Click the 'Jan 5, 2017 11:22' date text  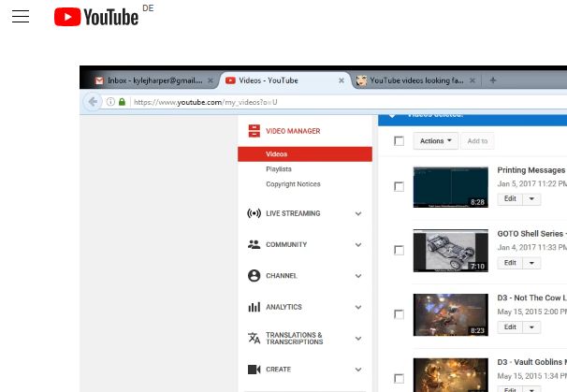531,183
